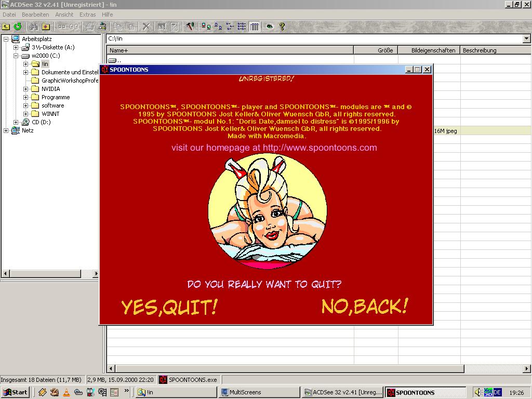Open the Find binoculars tool
Screen dimensions: 532x399
click(x=34, y=26)
